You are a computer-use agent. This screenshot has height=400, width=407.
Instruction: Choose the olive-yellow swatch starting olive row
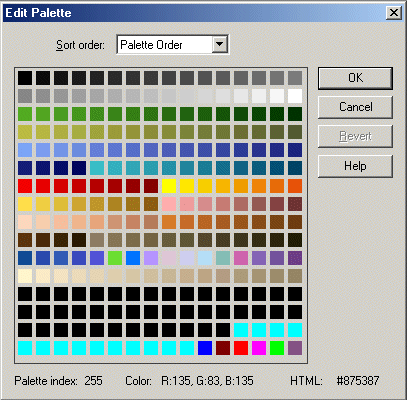click(x=25, y=132)
